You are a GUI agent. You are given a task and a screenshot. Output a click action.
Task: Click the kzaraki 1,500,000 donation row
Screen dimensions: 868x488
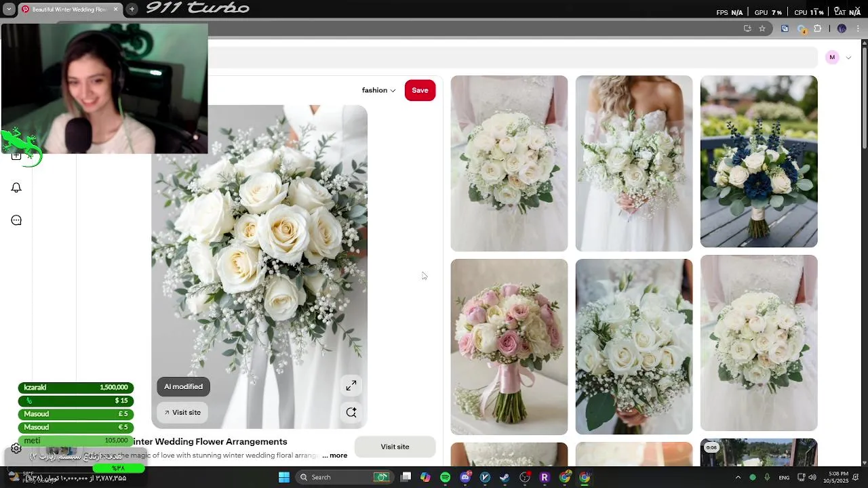click(76, 388)
